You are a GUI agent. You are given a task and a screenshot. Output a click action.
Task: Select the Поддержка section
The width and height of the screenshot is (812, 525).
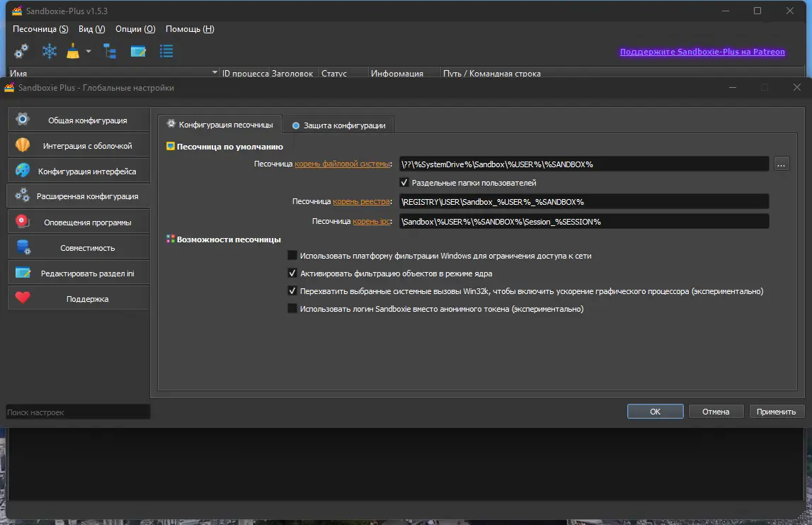(79, 298)
